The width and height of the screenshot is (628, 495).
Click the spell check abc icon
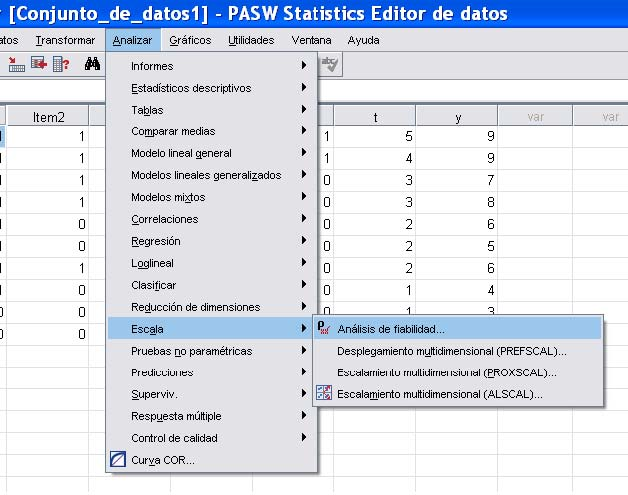(330, 64)
